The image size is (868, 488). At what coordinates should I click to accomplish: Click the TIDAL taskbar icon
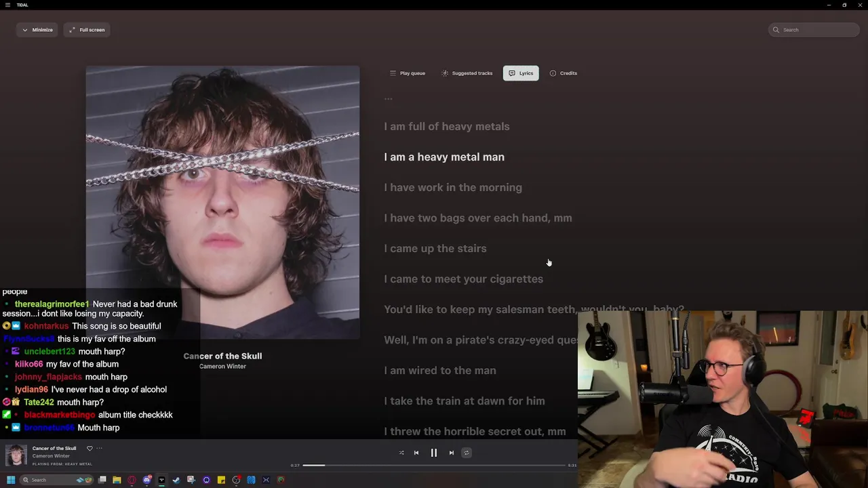tap(161, 480)
